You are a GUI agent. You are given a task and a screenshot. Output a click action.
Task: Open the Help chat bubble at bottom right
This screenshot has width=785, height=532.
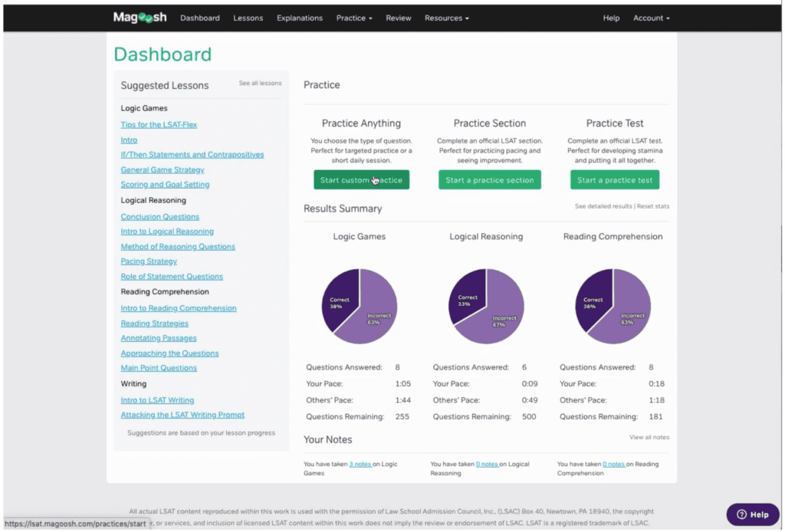752,514
